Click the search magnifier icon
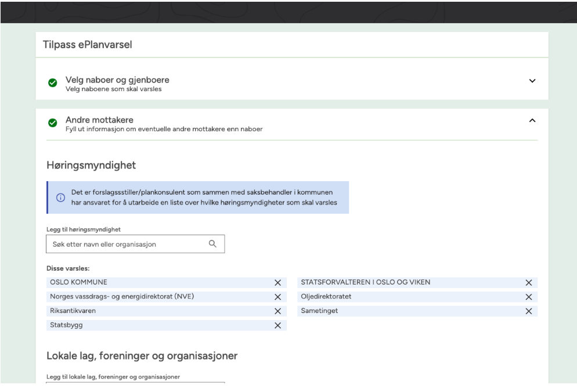The height and width of the screenshot is (392, 577). (212, 244)
